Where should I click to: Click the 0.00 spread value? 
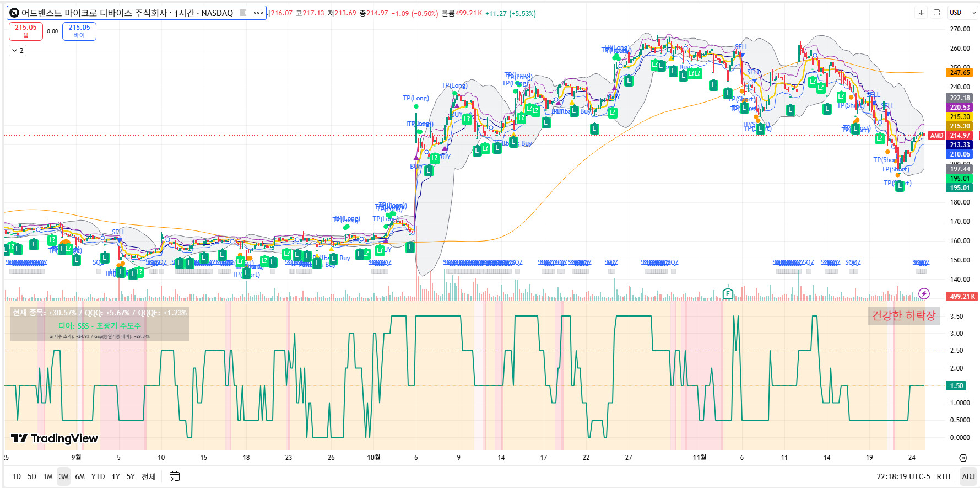(52, 31)
